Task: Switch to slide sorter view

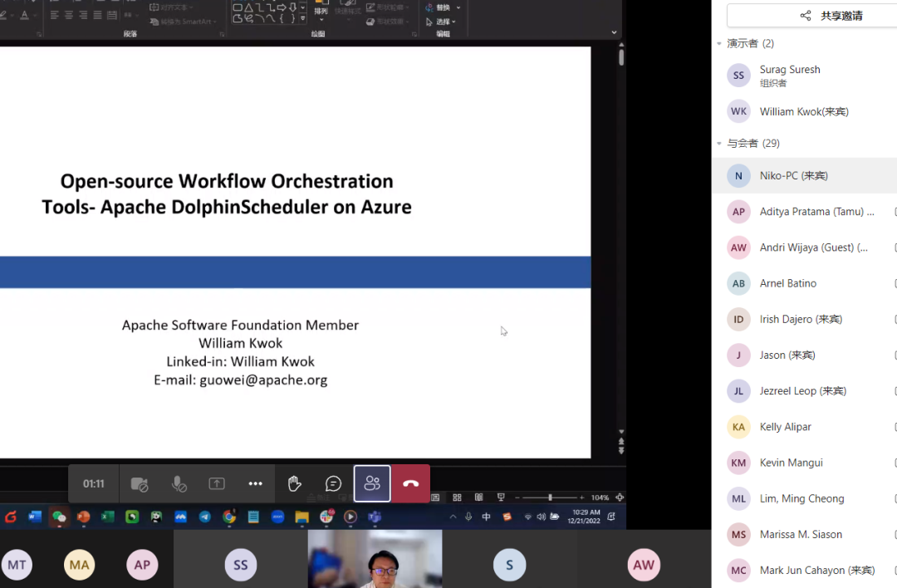Action: point(457,497)
